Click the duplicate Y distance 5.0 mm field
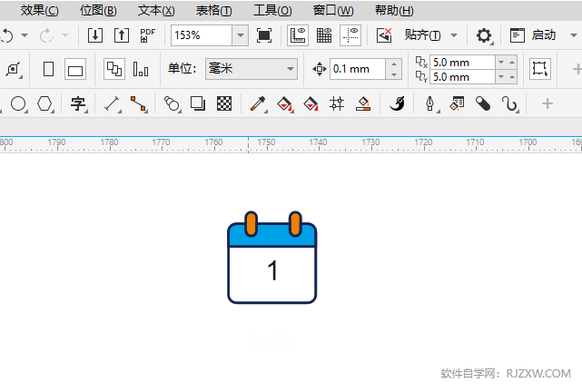Screen dimensions: 582x392 462,77
